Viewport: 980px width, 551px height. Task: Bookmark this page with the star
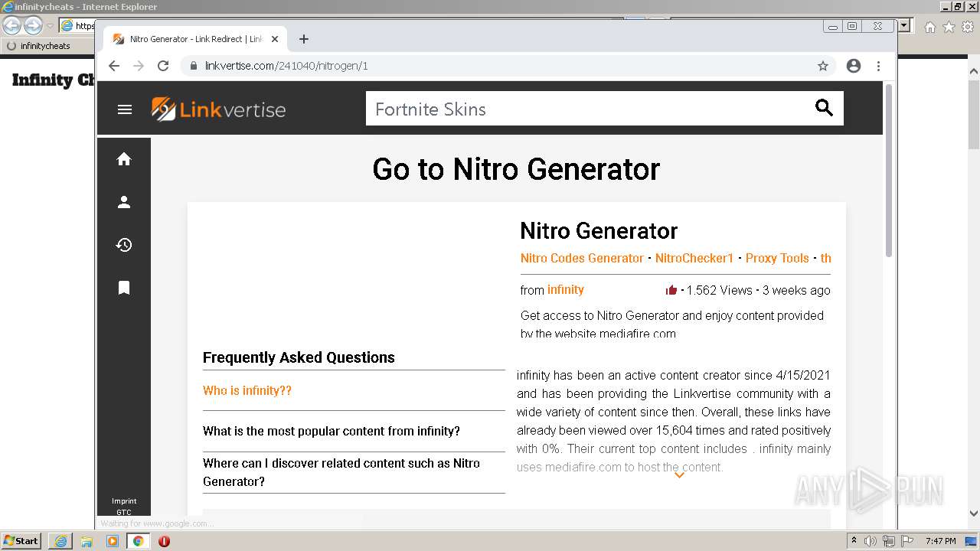(x=823, y=66)
